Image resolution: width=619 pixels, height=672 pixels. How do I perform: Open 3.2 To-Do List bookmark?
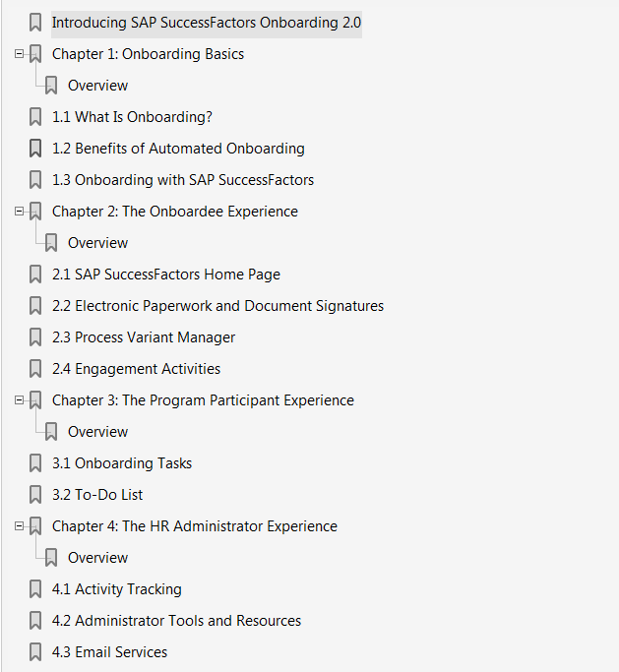[x=97, y=495]
